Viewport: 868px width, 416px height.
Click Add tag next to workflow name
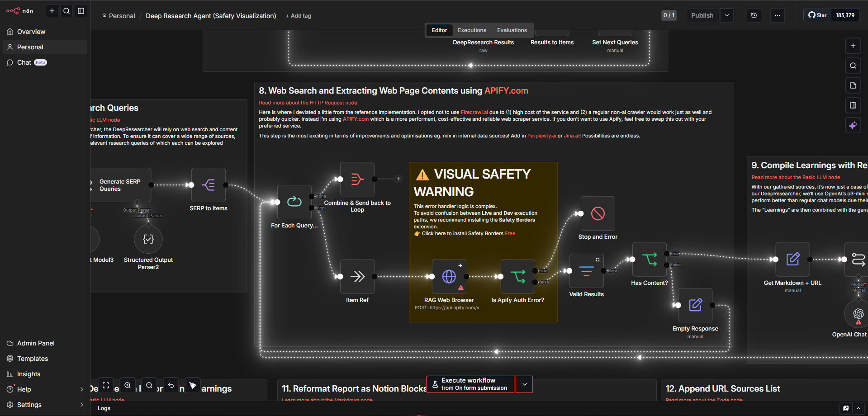(299, 16)
